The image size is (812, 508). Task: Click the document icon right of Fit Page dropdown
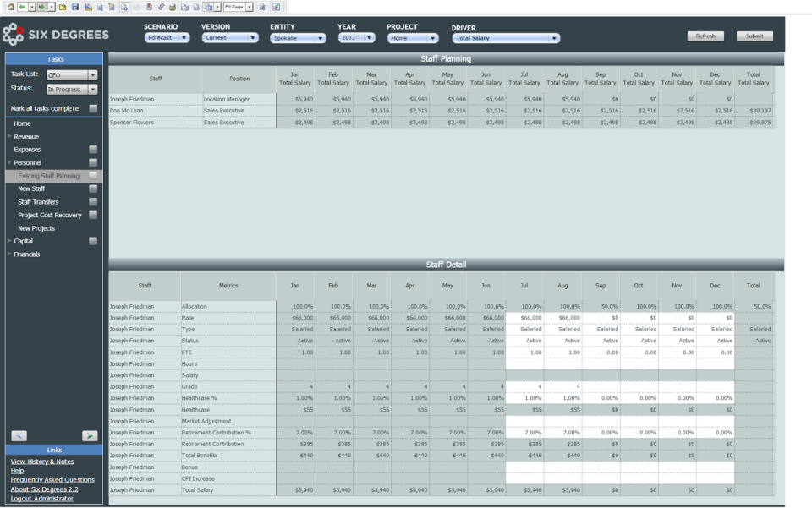point(262,8)
